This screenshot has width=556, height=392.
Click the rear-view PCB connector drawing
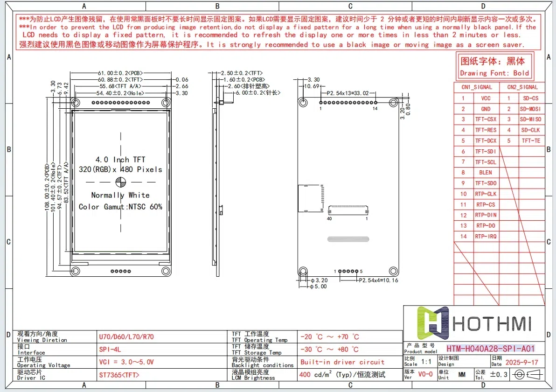point(347,187)
